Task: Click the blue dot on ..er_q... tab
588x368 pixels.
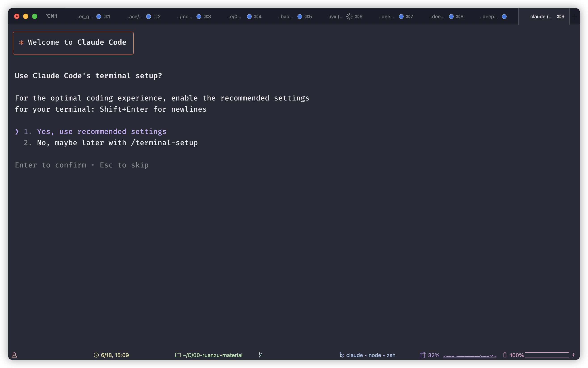Action: (x=99, y=17)
